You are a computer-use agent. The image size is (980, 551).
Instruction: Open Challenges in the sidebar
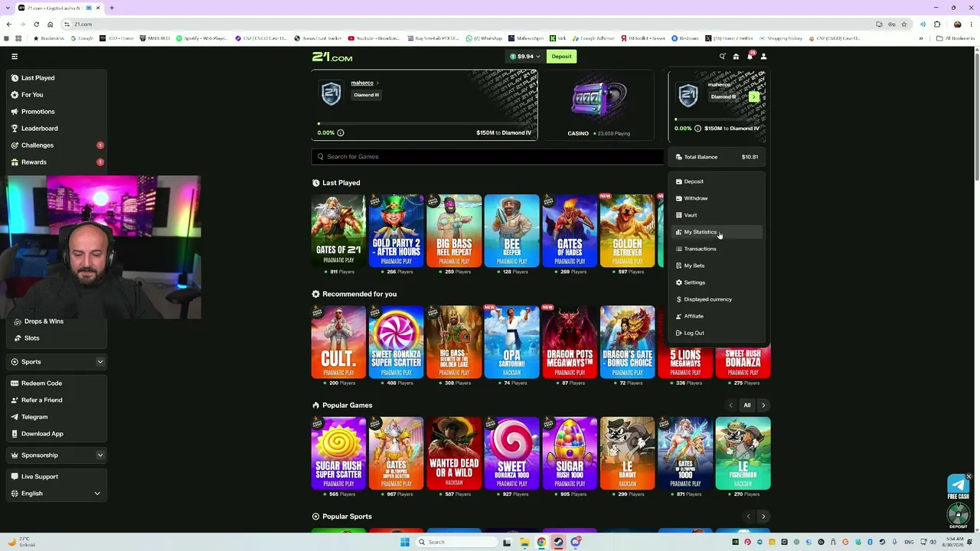(57, 145)
